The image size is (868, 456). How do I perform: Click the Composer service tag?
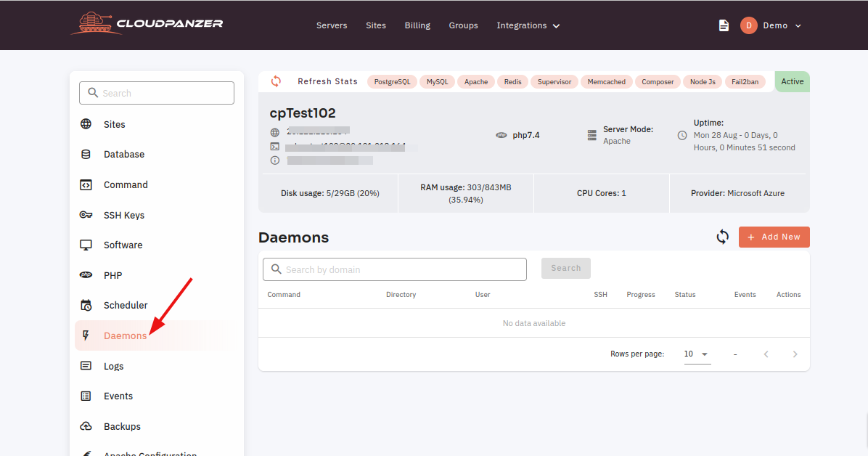(x=658, y=82)
